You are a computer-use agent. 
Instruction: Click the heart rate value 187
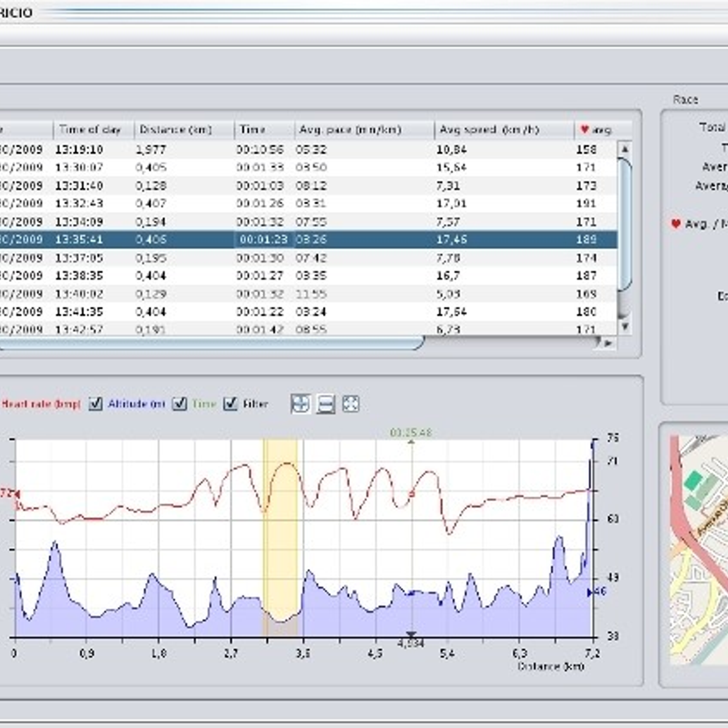tap(586, 276)
